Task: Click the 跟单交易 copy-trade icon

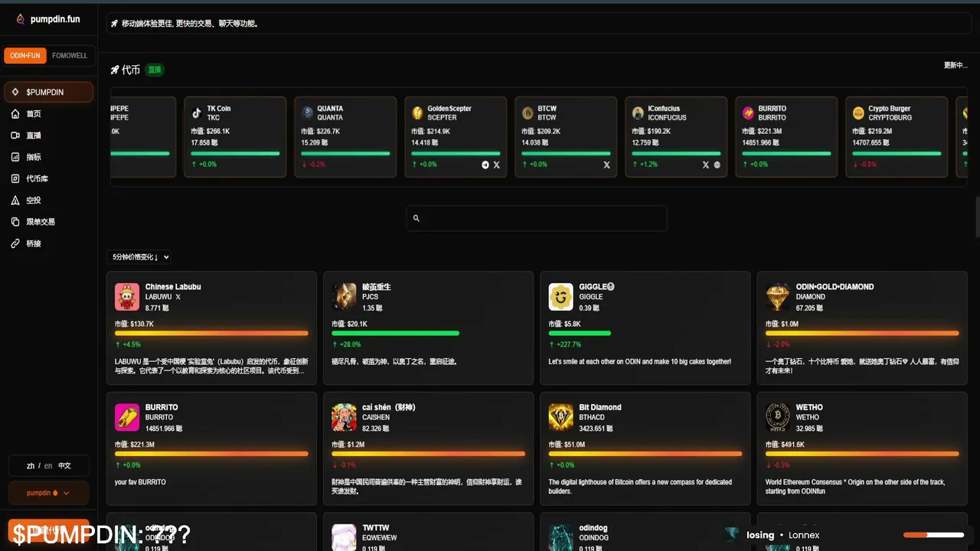Action: coord(15,221)
